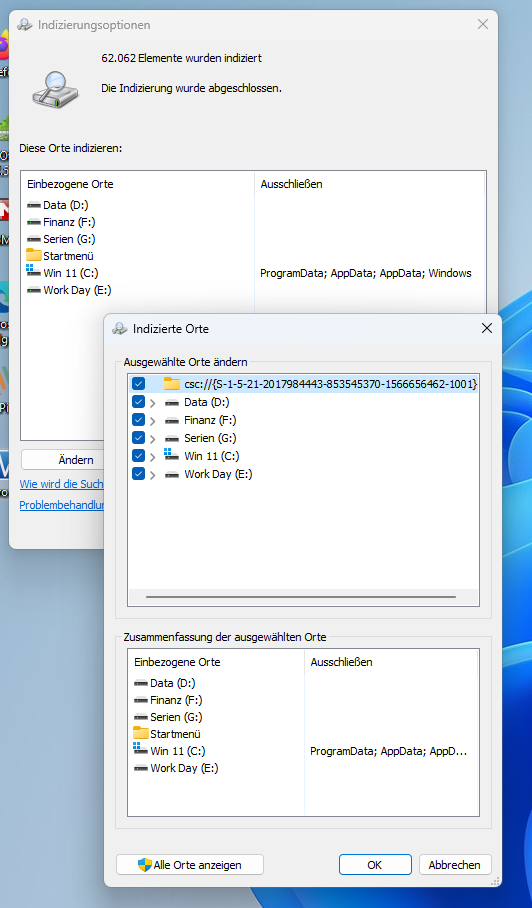The height and width of the screenshot is (908, 532).
Task: Click 'Finanz (F:)' text in summary list
Action: point(177,700)
